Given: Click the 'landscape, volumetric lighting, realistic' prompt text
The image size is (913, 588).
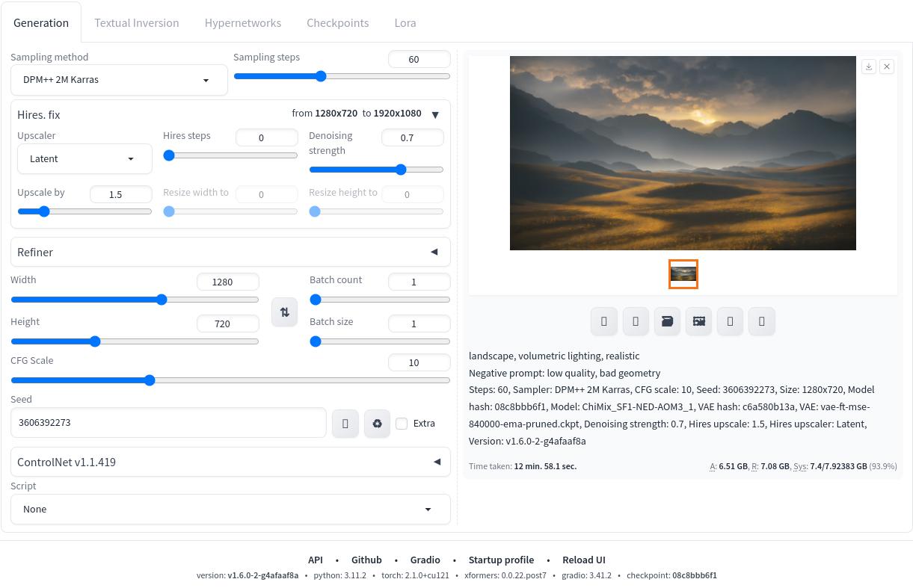Looking at the screenshot, I should (x=554, y=356).
